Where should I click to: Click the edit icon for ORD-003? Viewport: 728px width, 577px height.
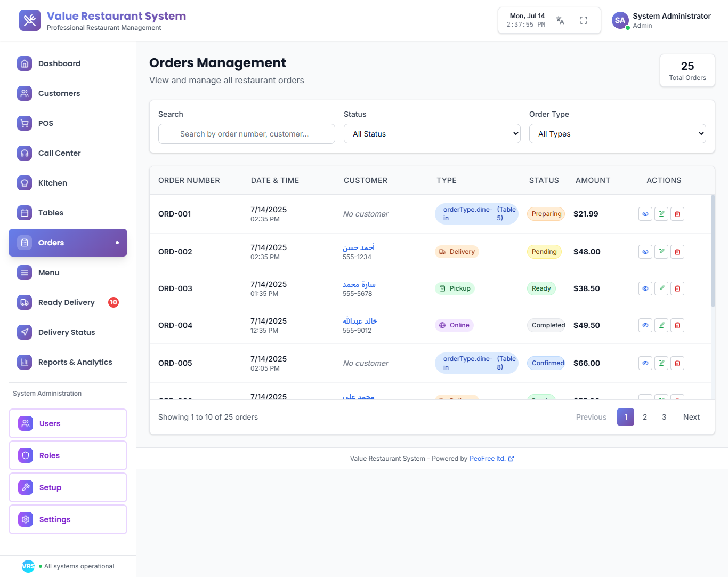(x=661, y=288)
